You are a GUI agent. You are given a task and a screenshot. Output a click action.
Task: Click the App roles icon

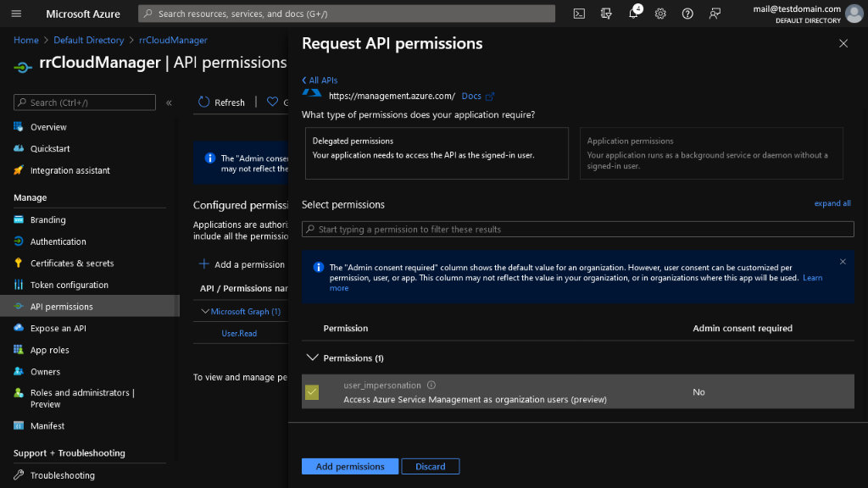[x=19, y=350]
